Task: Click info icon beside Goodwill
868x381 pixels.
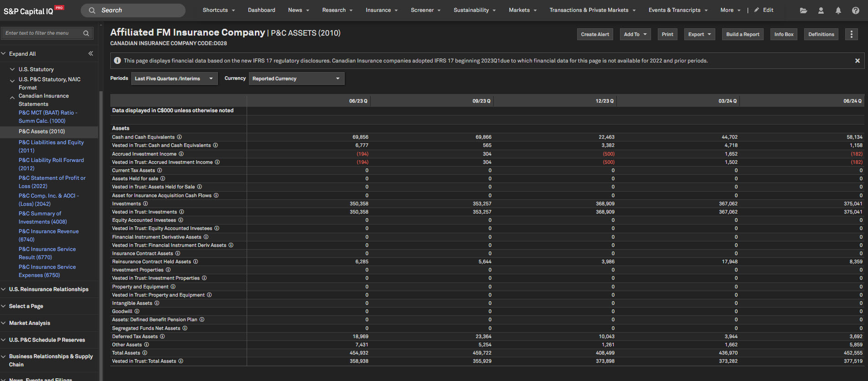Action: point(137,311)
